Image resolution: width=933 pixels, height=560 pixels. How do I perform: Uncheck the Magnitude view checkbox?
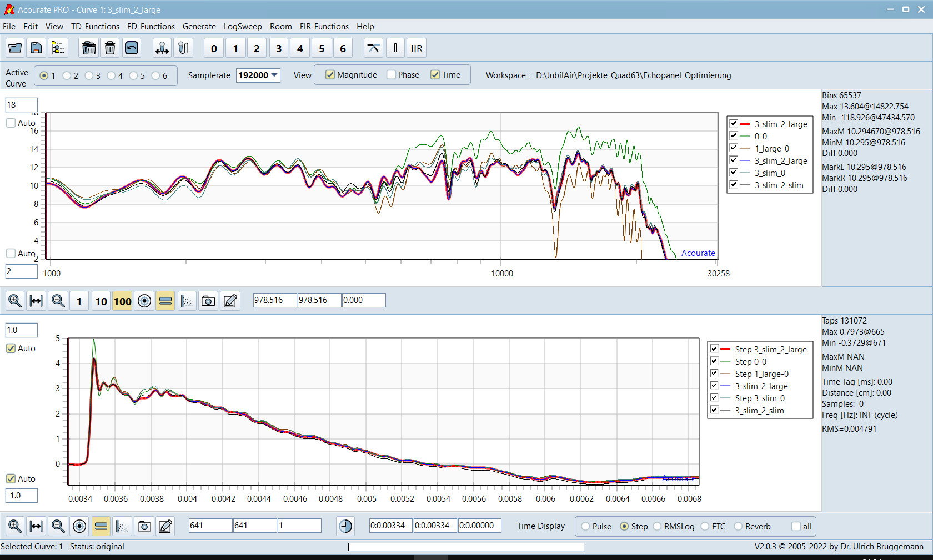[330, 75]
